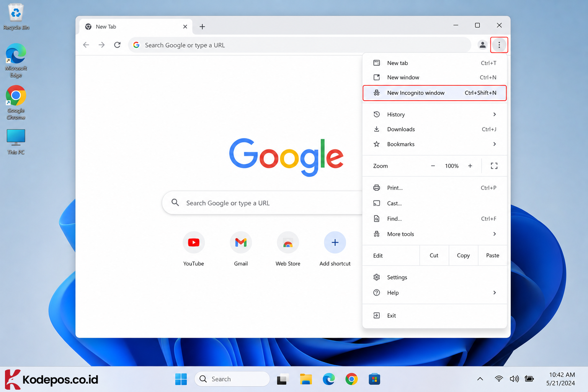Select Find... menu item
The height and width of the screenshot is (392, 588).
click(x=434, y=219)
